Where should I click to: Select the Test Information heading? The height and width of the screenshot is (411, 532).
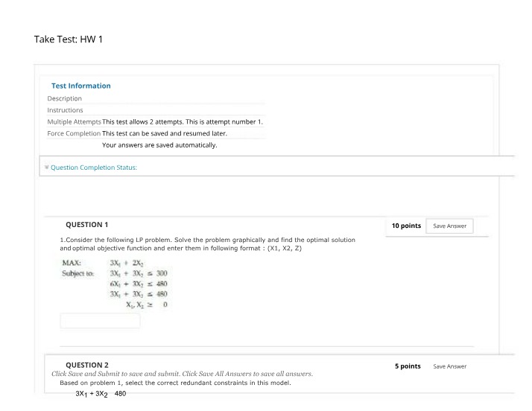click(81, 86)
